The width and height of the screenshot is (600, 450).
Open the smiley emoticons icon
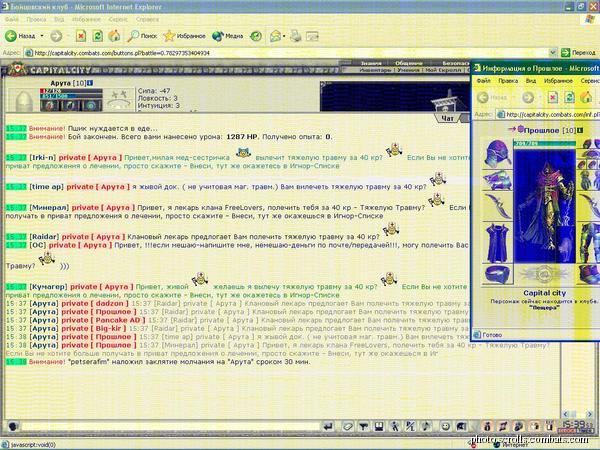pos(445,426)
